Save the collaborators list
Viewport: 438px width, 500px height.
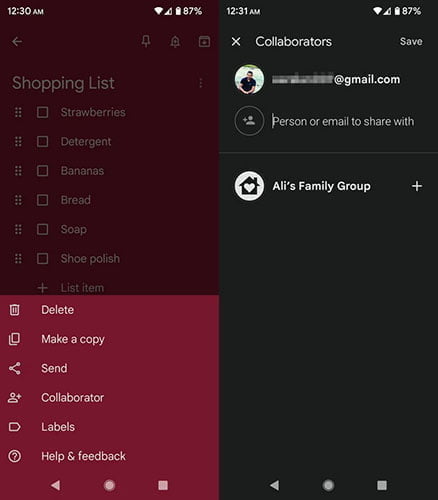pyautogui.click(x=411, y=41)
